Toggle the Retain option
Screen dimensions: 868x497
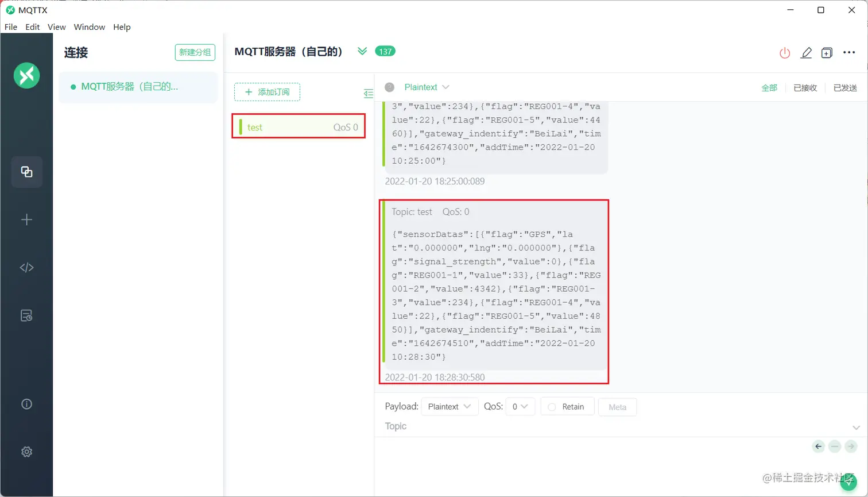pos(567,407)
